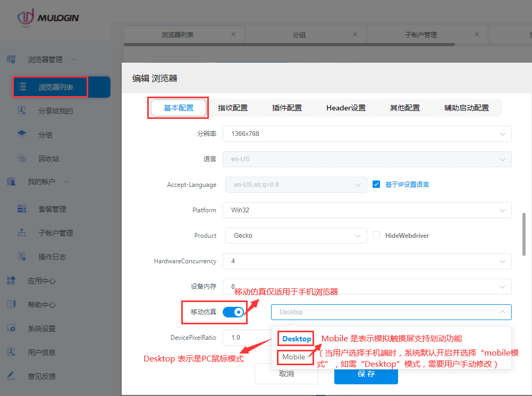This screenshot has width=532, height=396.
Task: Open the Platform Win32 dropdown
Action: tap(367, 210)
